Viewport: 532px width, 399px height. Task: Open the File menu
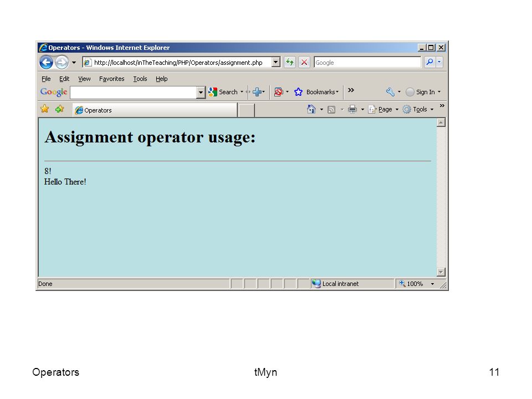tap(46, 79)
